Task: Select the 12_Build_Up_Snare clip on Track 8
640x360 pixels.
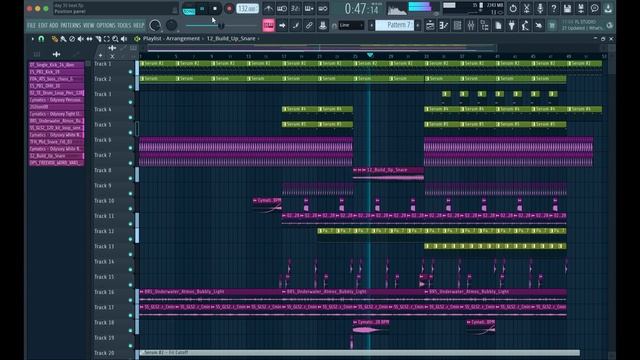Action: [x=388, y=173]
